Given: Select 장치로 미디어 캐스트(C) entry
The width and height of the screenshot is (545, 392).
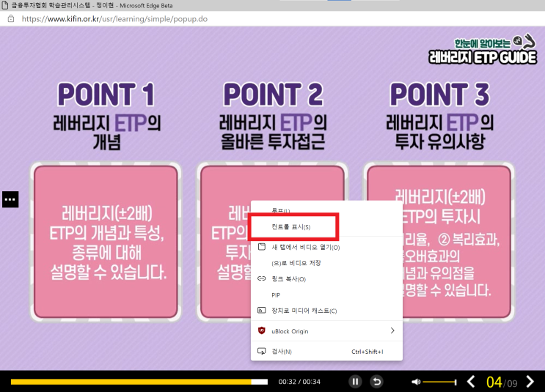Looking at the screenshot, I should 326,311.
